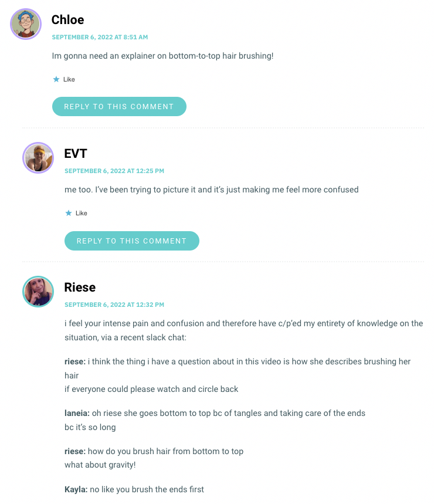Open permalink dated September 6, 12:25 PM
Screen dimensions: 434x504
tap(114, 171)
